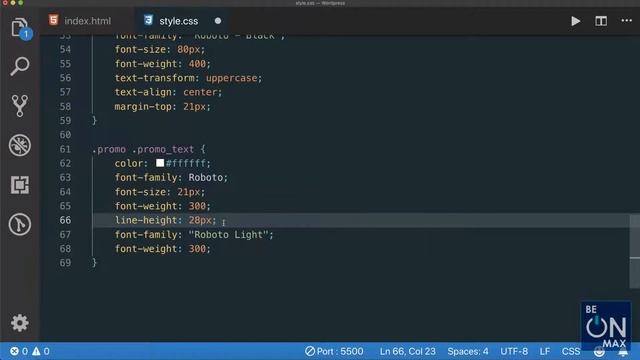Split the editor to the side
The width and height of the screenshot is (640, 360).
tap(601, 21)
